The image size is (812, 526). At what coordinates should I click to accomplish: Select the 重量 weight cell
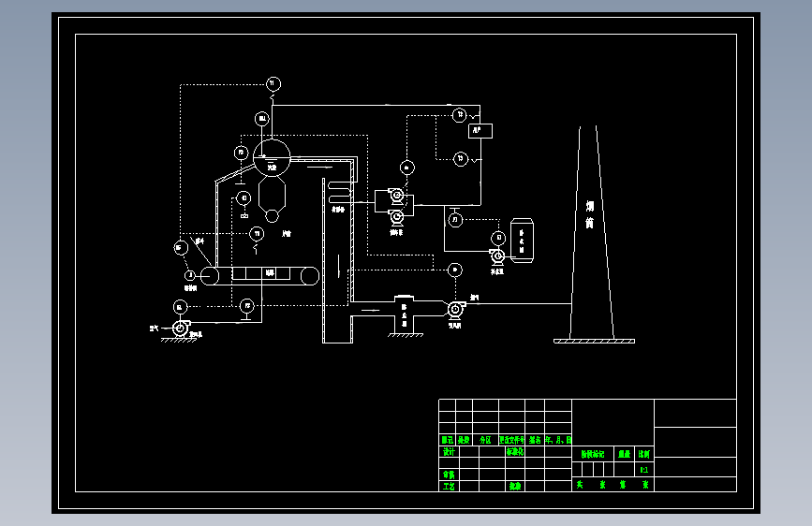pos(625,454)
